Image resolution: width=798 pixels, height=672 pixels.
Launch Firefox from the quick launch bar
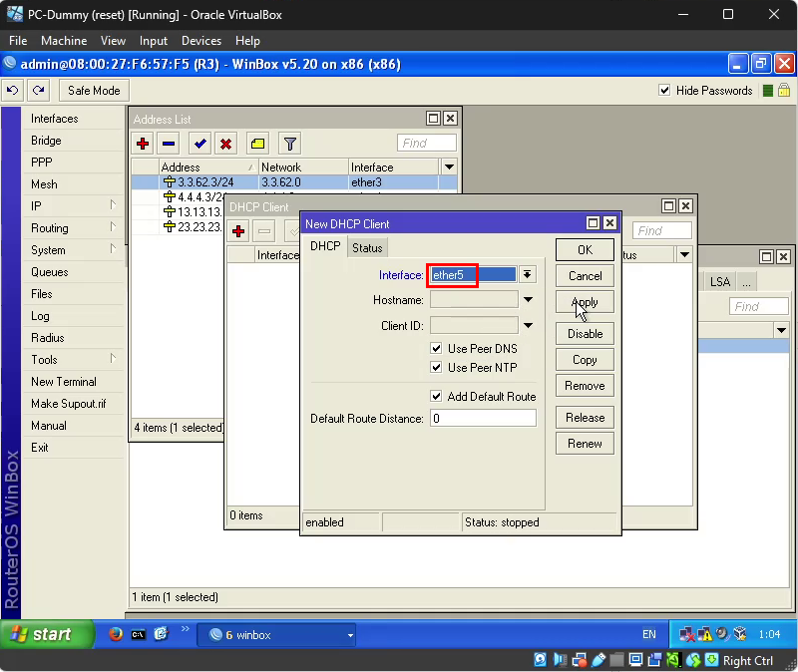point(116,634)
